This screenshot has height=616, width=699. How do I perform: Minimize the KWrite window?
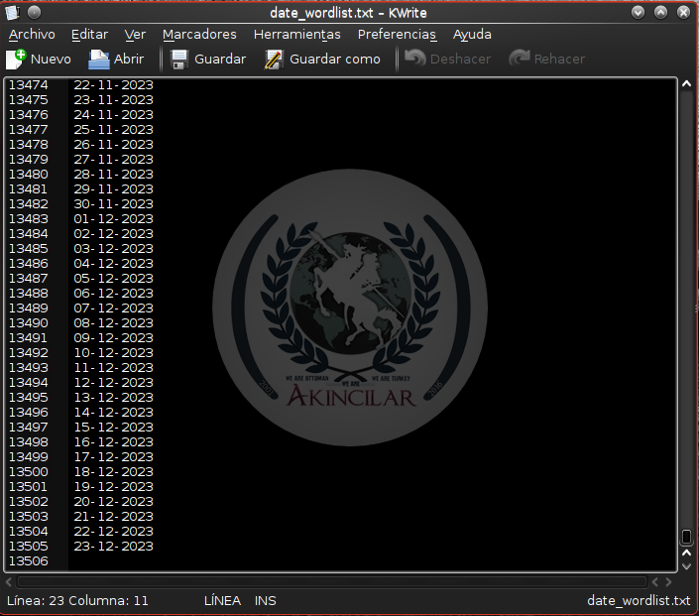(638, 13)
